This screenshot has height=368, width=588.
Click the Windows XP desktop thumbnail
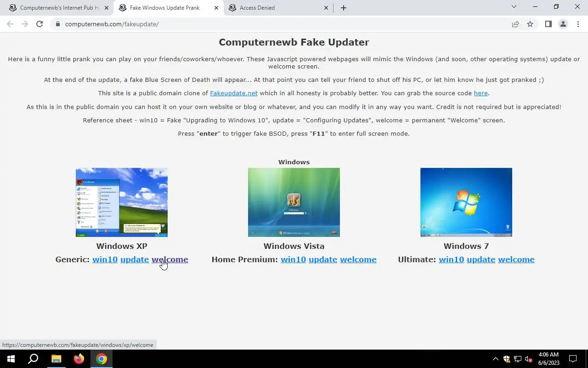[122, 202]
